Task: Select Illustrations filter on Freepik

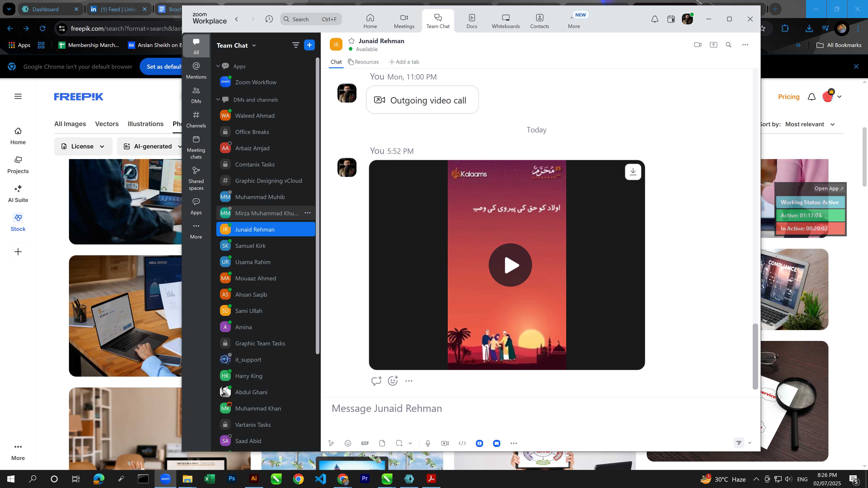Action: (146, 124)
